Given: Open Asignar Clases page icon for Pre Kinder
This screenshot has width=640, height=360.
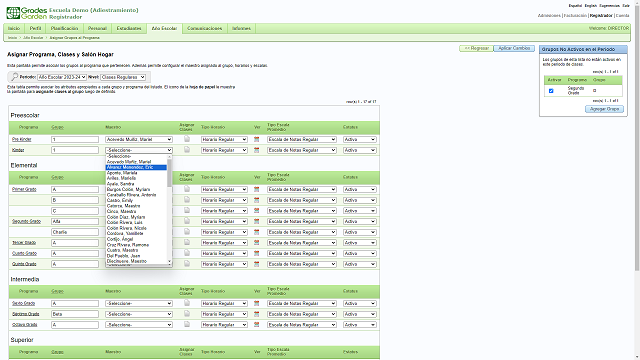Looking at the screenshot, I should (187, 139).
